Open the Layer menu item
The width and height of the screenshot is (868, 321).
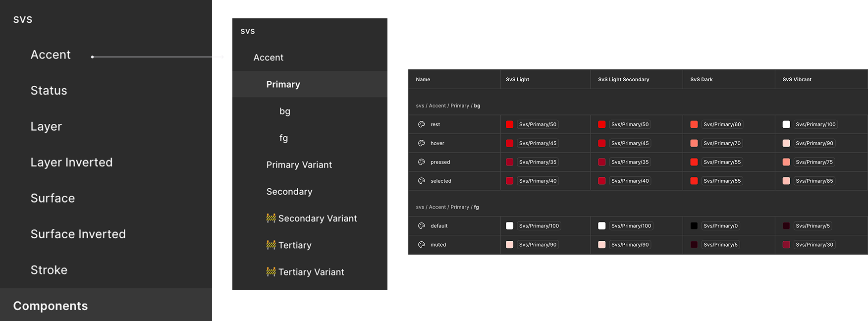(46, 126)
